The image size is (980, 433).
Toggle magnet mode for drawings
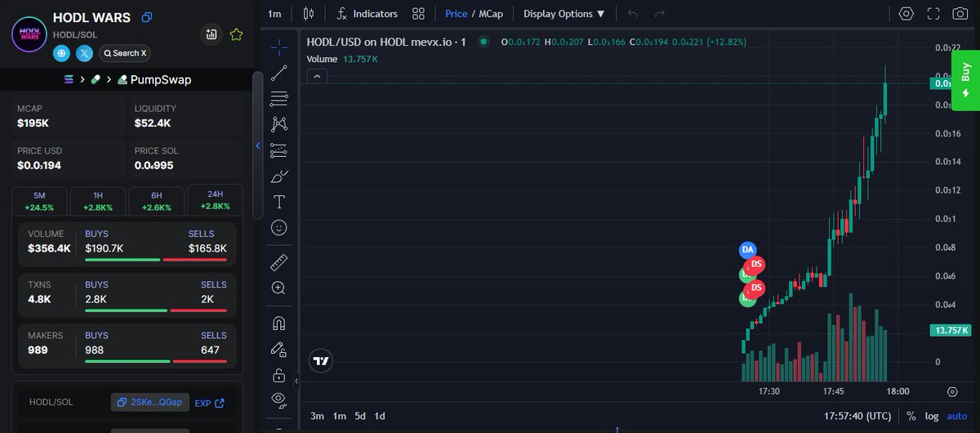click(x=279, y=323)
